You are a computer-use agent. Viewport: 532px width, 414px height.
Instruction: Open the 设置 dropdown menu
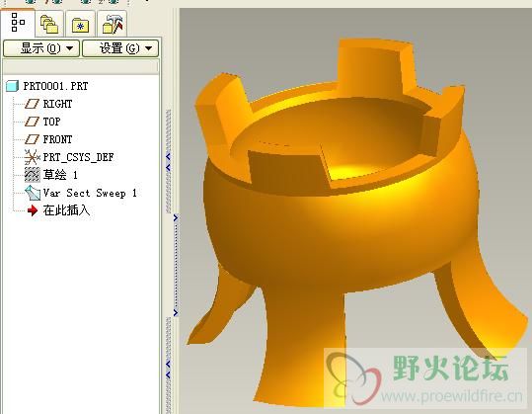coord(120,48)
